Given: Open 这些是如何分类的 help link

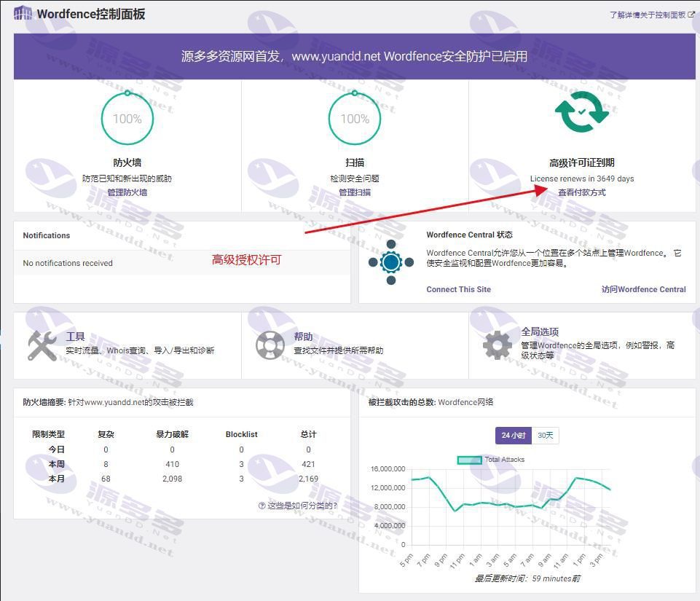Looking at the screenshot, I should (302, 506).
